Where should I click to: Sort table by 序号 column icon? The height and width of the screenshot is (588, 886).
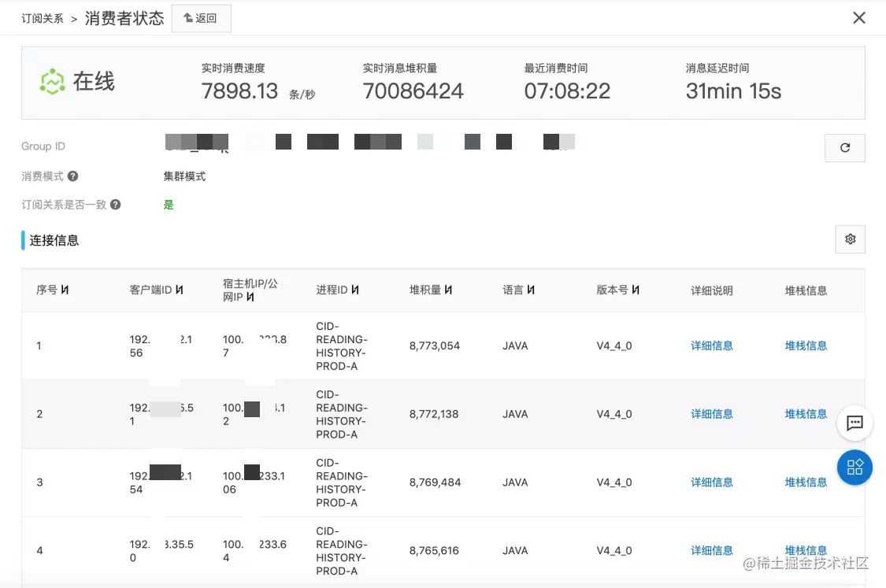pos(65,290)
